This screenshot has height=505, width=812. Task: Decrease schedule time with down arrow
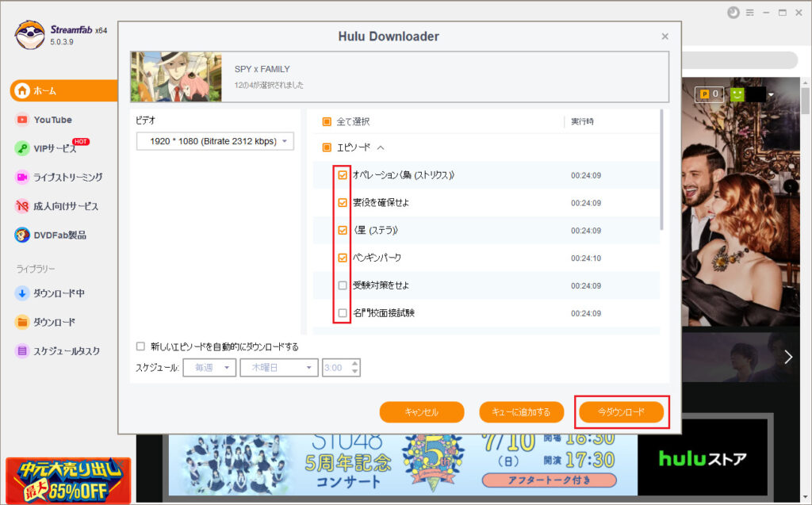354,372
